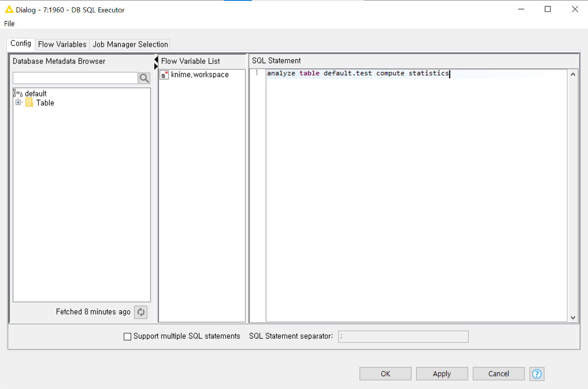This screenshot has height=389, width=588.
Task: Select the Config tab
Action: tap(20, 43)
